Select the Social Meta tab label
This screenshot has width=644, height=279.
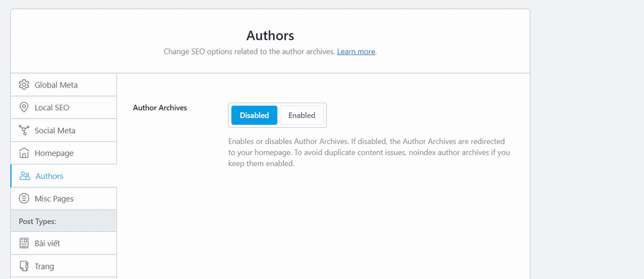55,131
